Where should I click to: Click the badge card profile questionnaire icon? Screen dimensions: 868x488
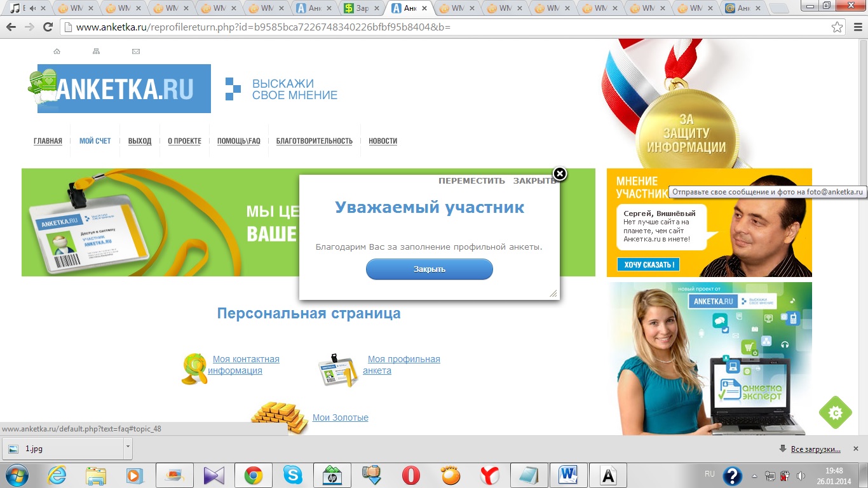pos(339,370)
